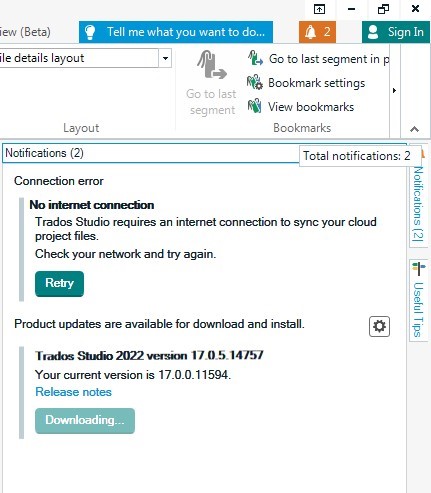Viewport: 431px width, 493px height.
Task: Click the orange notifications bell icon
Action: [317, 32]
